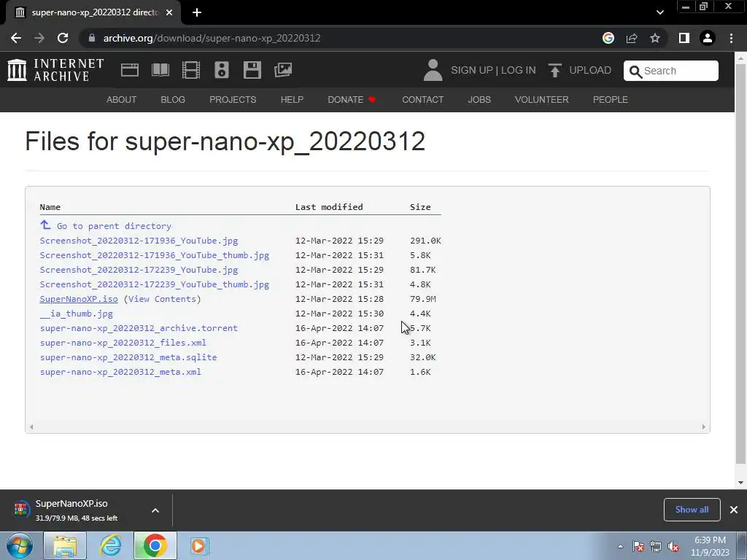Open the BLOG menu item
The image size is (747, 560).
click(x=173, y=99)
